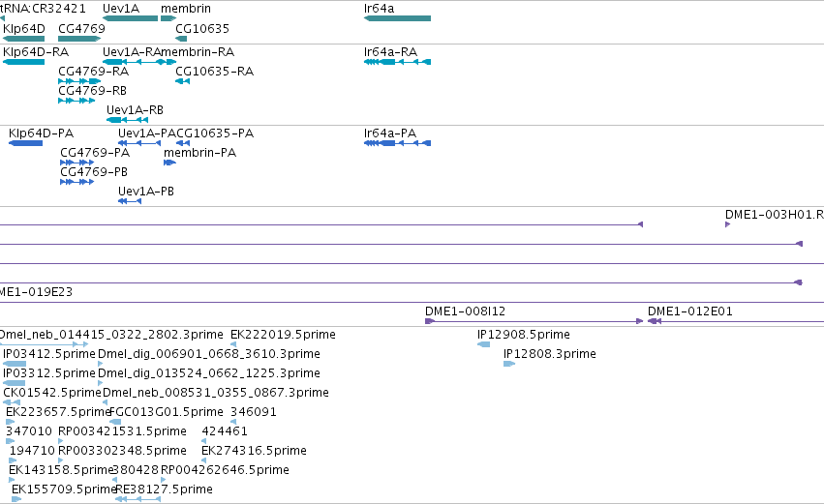Select the Ir64a gene glyph

coord(397,18)
